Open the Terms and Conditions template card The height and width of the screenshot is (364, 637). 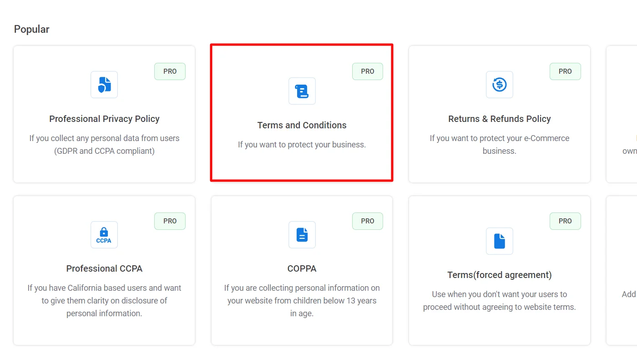click(x=302, y=113)
